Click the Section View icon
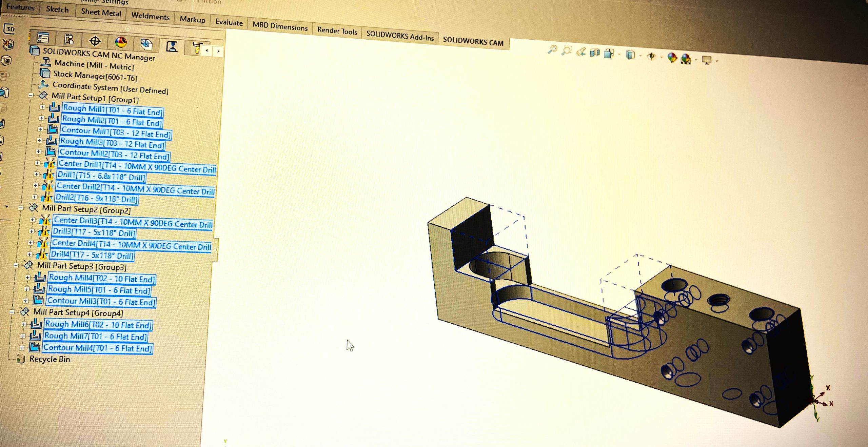 click(x=595, y=53)
